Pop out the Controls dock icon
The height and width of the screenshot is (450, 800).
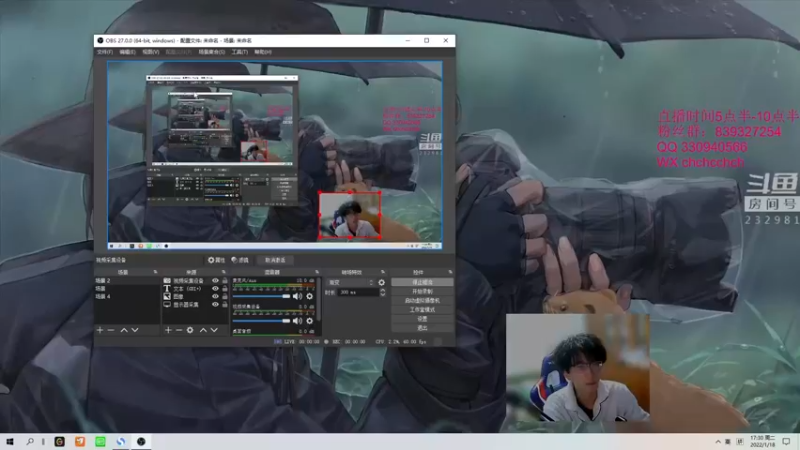(450, 272)
